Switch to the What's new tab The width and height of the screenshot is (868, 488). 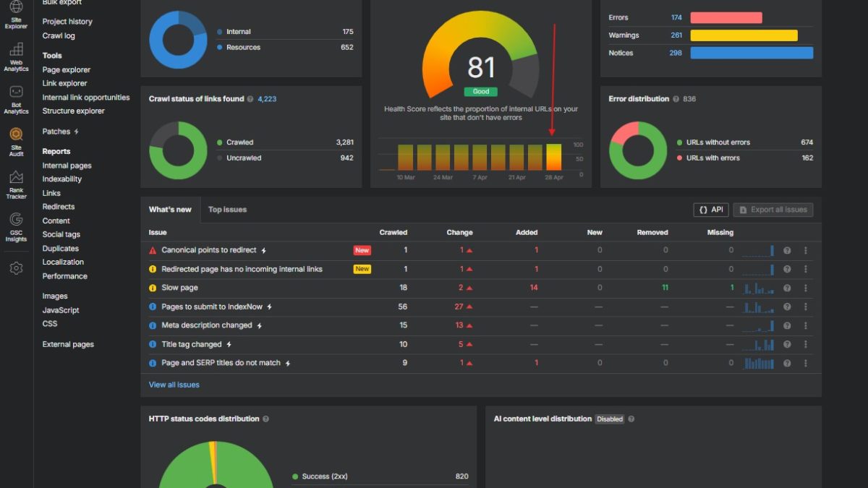click(170, 210)
